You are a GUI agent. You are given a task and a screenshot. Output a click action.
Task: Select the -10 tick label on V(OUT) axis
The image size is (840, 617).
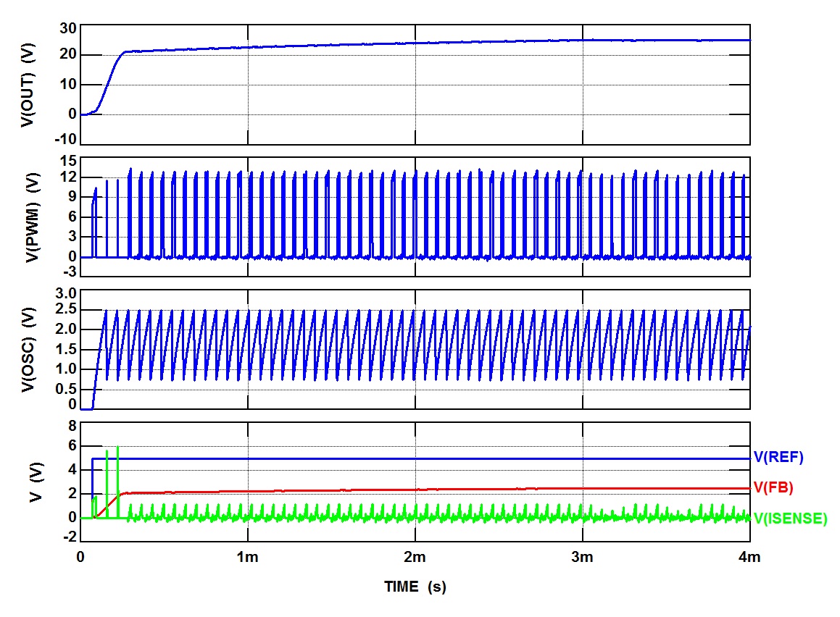tap(66, 140)
